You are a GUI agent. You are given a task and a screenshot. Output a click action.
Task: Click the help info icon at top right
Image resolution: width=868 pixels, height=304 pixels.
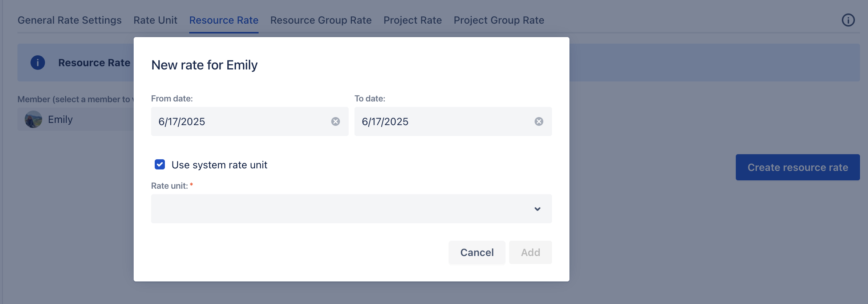[848, 20]
